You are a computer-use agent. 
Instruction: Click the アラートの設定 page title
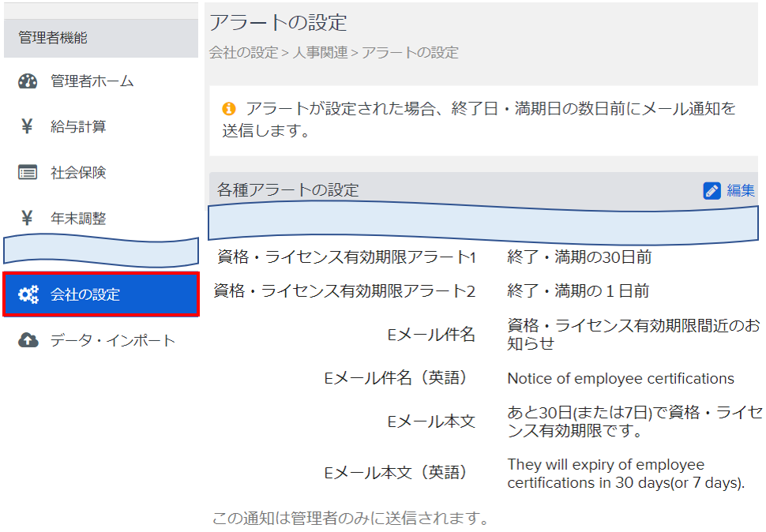pos(279,23)
